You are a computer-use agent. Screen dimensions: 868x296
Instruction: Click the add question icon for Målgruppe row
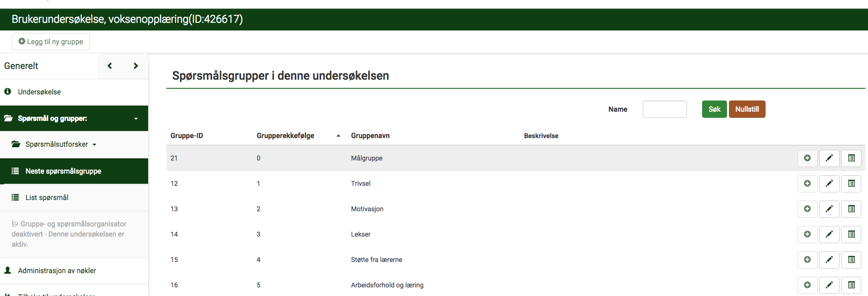point(807,158)
